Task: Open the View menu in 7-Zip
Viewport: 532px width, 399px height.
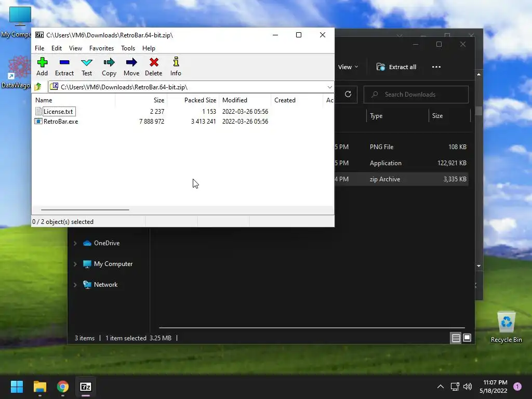Action: (x=75, y=48)
